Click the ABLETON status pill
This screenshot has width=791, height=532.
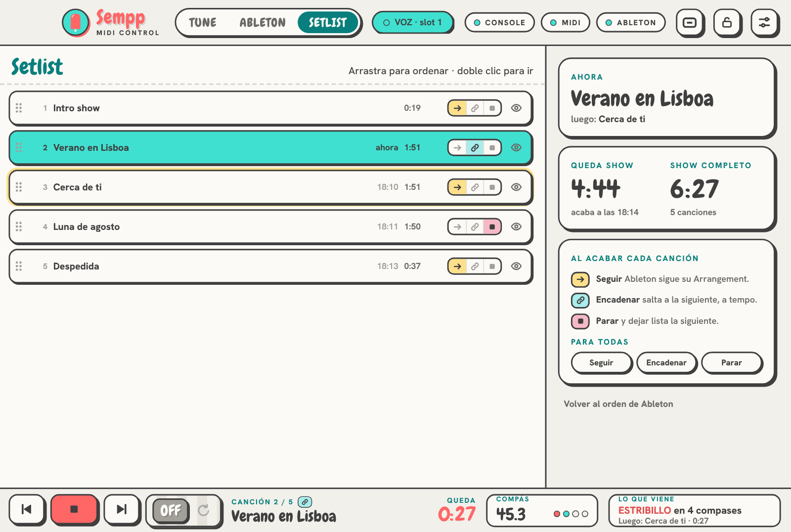coord(631,22)
